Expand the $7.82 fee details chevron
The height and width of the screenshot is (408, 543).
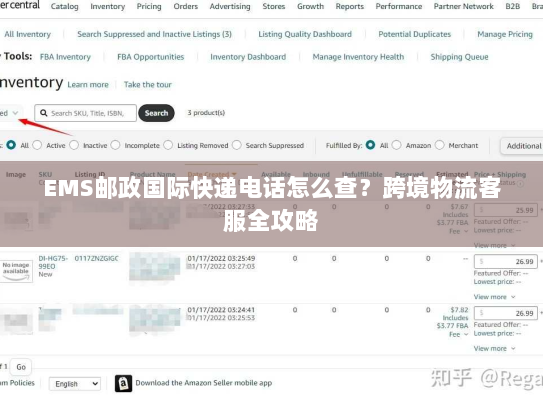pos(466,334)
